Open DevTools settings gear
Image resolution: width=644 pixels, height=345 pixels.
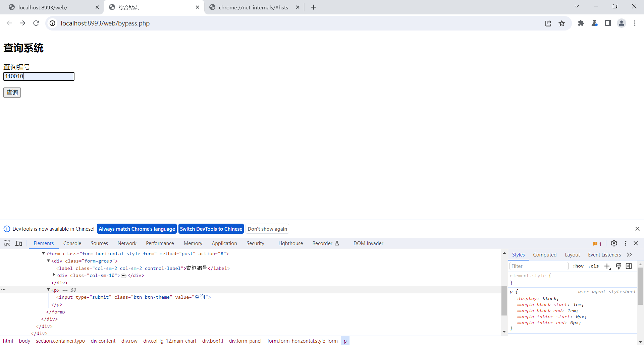pos(614,243)
